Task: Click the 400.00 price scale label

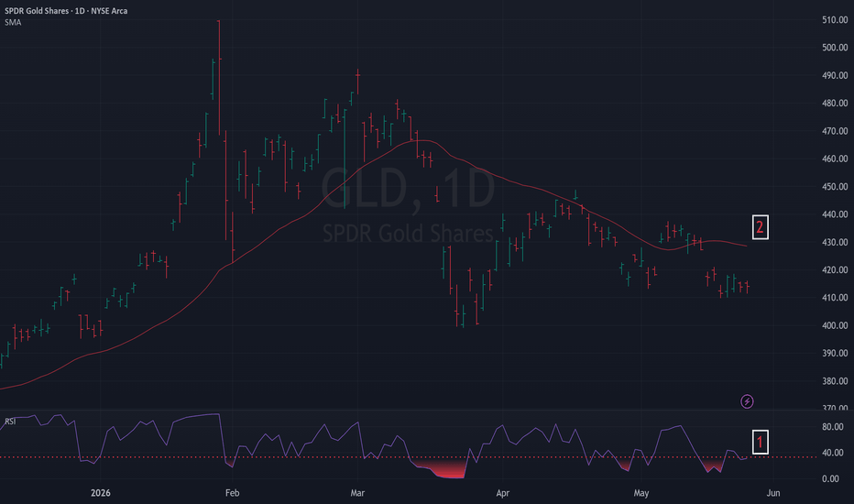Action: coord(835,325)
